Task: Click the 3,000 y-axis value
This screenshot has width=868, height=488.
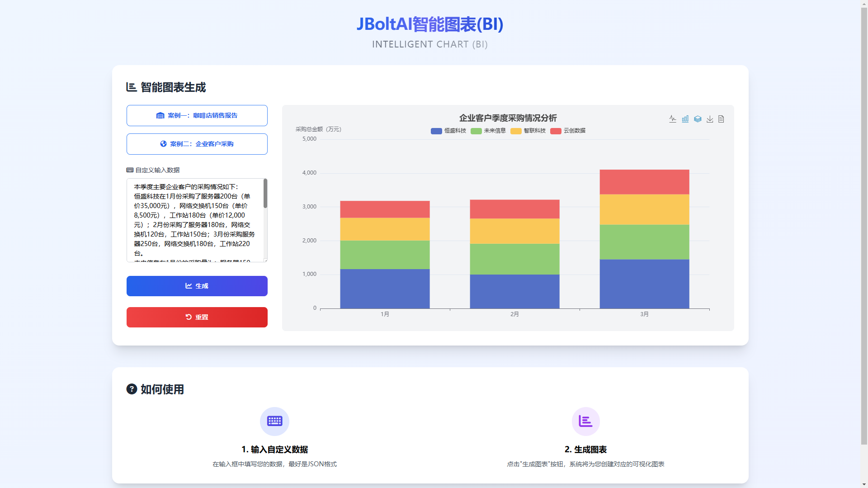Action: coord(309,207)
